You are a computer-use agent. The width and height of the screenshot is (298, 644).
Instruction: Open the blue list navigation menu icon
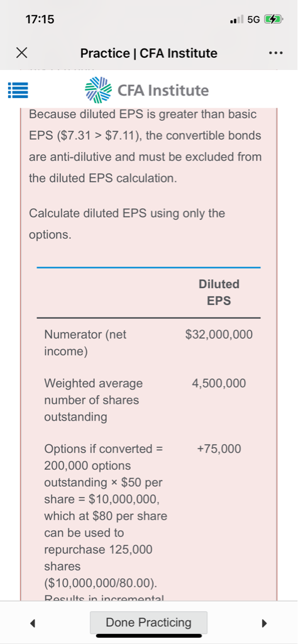click(18, 91)
